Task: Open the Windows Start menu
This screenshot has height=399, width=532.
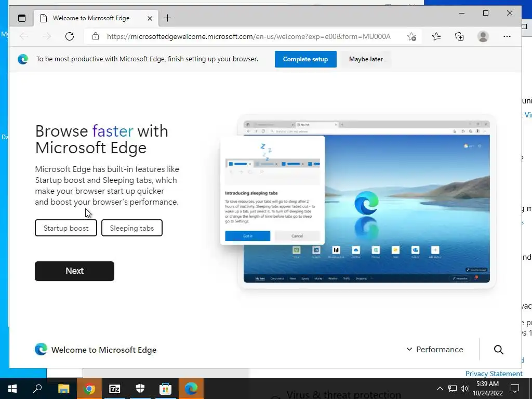Action: click(x=12, y=389)
